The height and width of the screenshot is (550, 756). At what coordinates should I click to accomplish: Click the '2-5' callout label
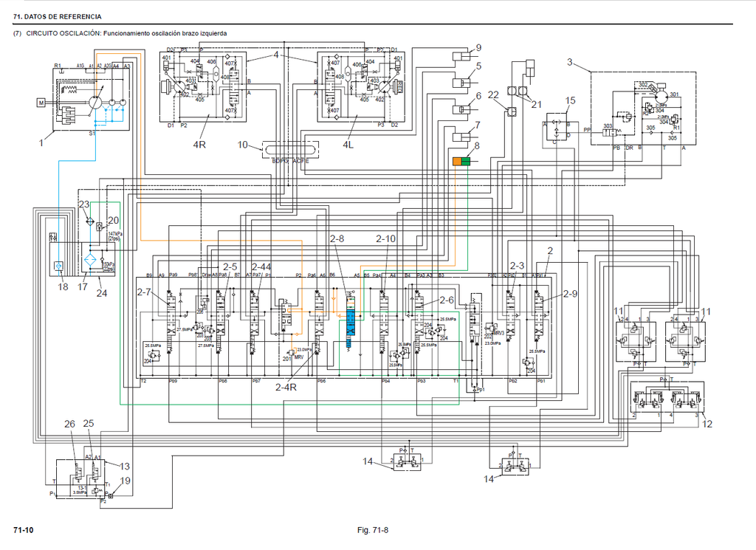coord(230,267)
